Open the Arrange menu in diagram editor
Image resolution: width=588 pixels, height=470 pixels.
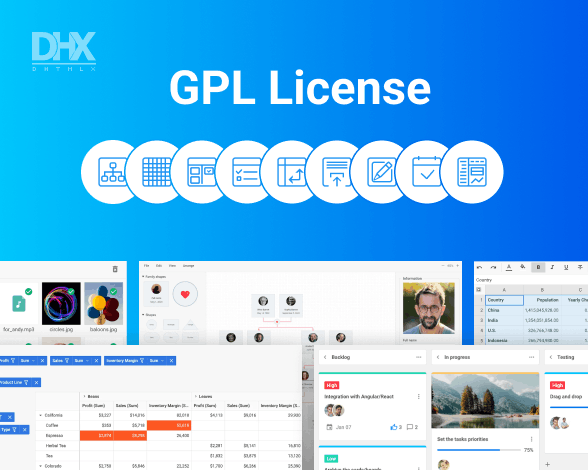[188, 266]
